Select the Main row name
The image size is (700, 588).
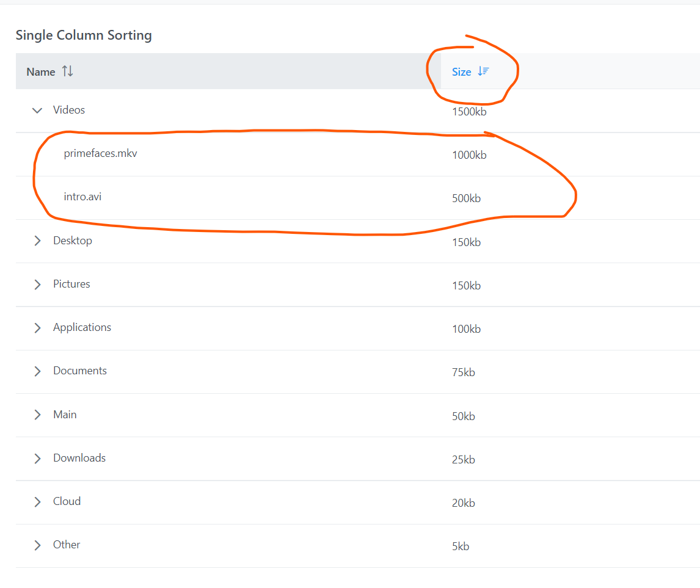[65, 415]
